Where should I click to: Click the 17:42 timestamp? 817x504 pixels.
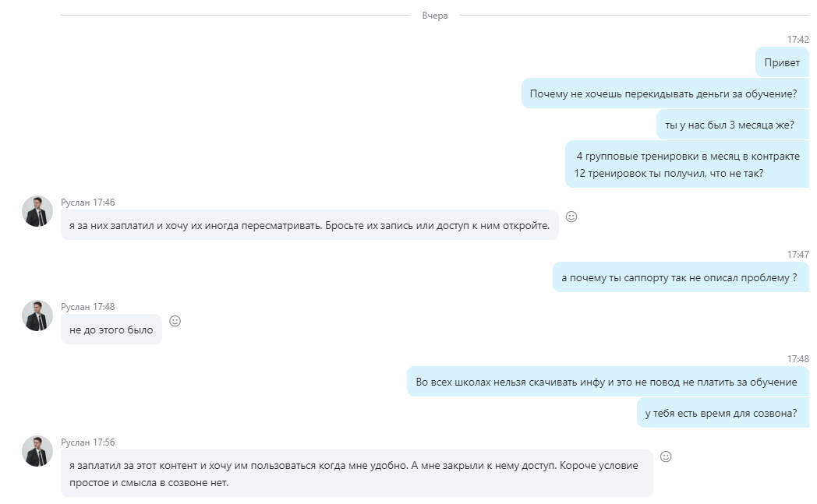click(x=798, y=40)
